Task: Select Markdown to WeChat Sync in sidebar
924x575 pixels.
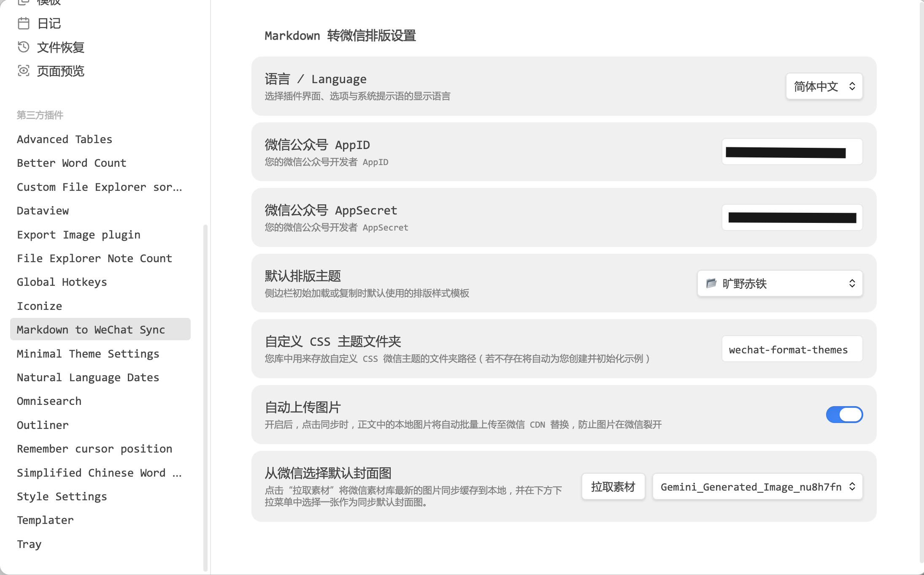Action: tap(100, 329)
